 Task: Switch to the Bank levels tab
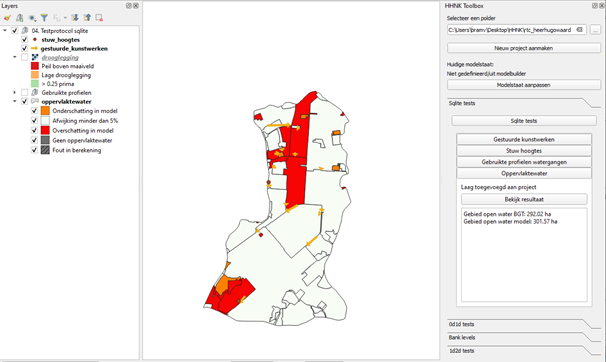click(462, 338)
